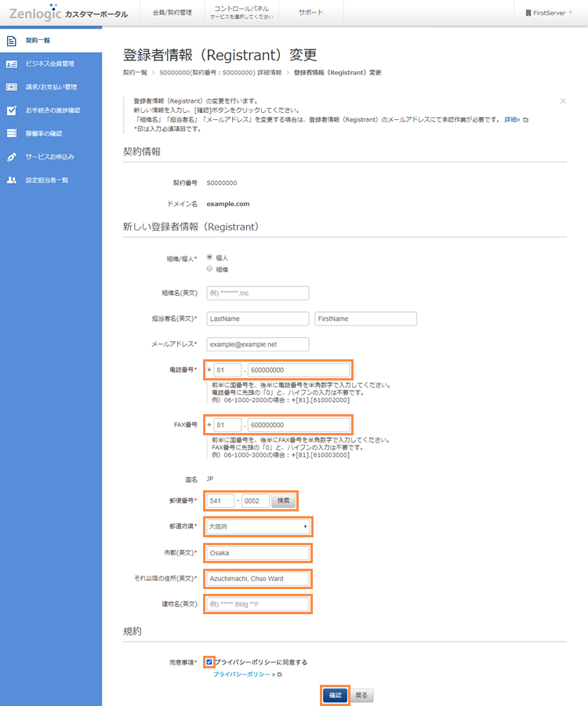Click the ビジネス会員管理 card icon

11,64
